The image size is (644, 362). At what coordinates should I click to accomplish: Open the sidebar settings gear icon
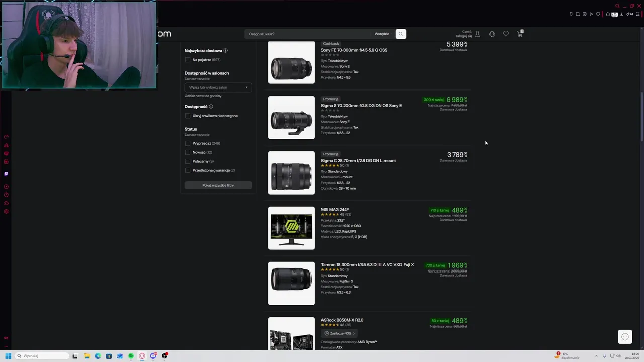point(6,211)
